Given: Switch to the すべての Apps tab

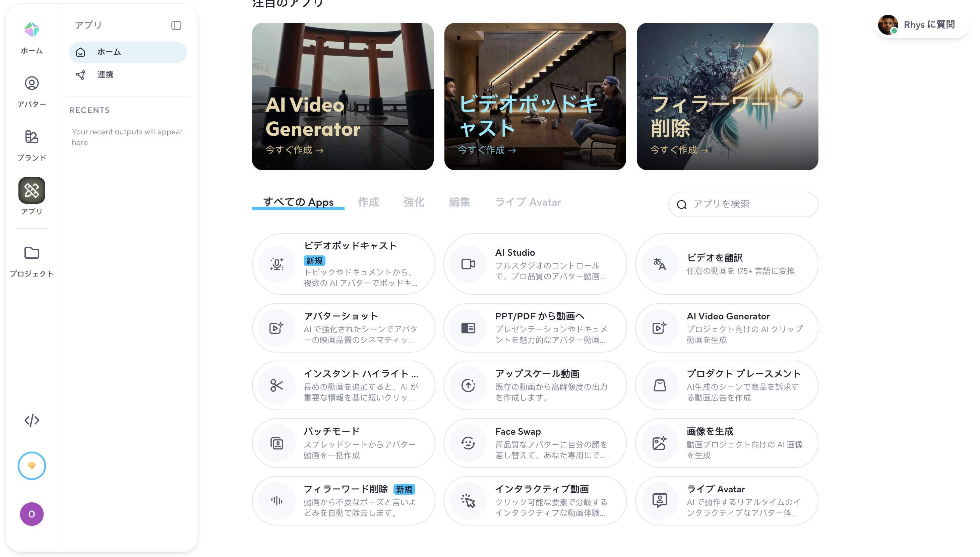Looking at the screenshot, I should coord(298,202).
